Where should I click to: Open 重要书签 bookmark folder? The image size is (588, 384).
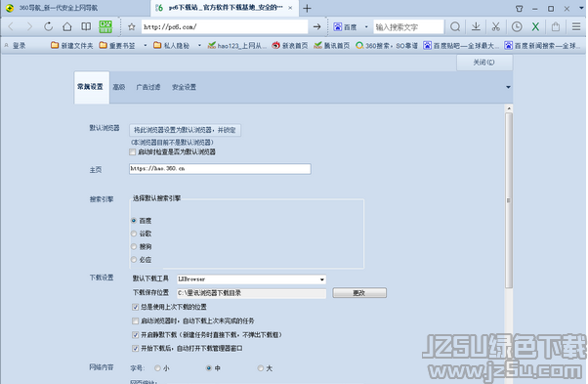coord(117,45)
